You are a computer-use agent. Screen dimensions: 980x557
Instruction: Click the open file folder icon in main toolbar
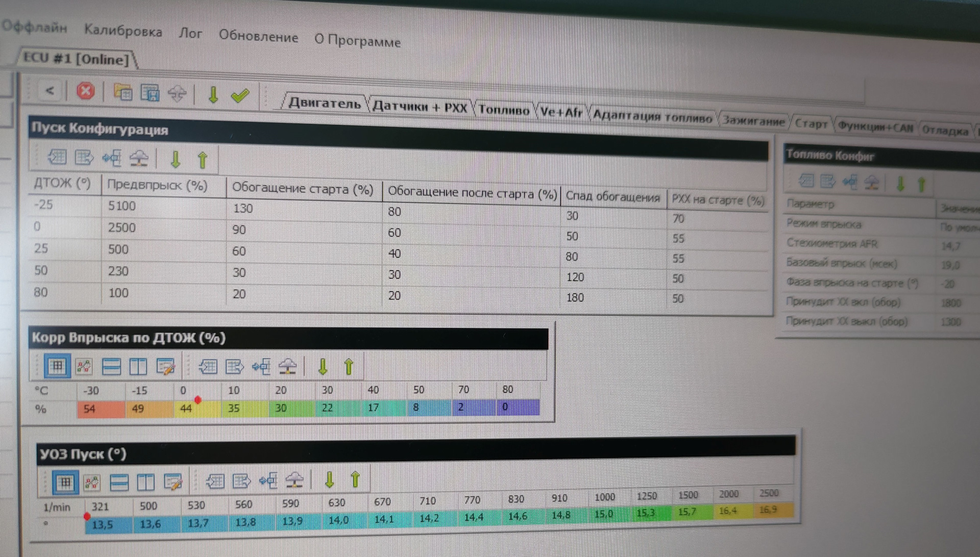coord(122,92)
